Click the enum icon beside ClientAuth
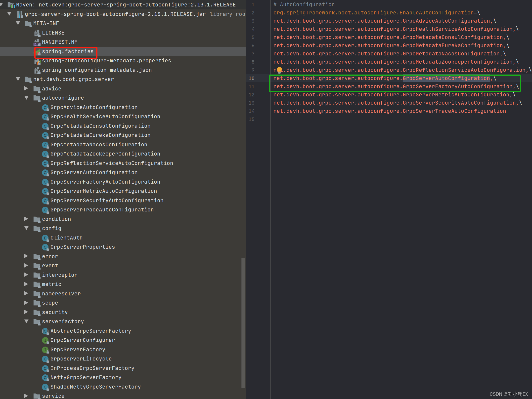The height and width of the screenshot is (399, 532). point(45,238)
